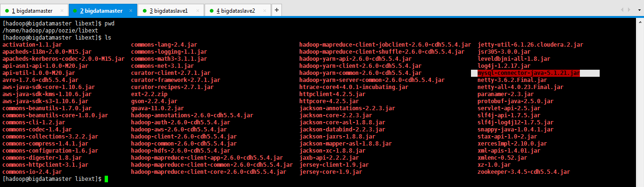644x187 pixels.
Task: Click httpclient-4.2.5.jar entry
Action: [x=332, y=94]
